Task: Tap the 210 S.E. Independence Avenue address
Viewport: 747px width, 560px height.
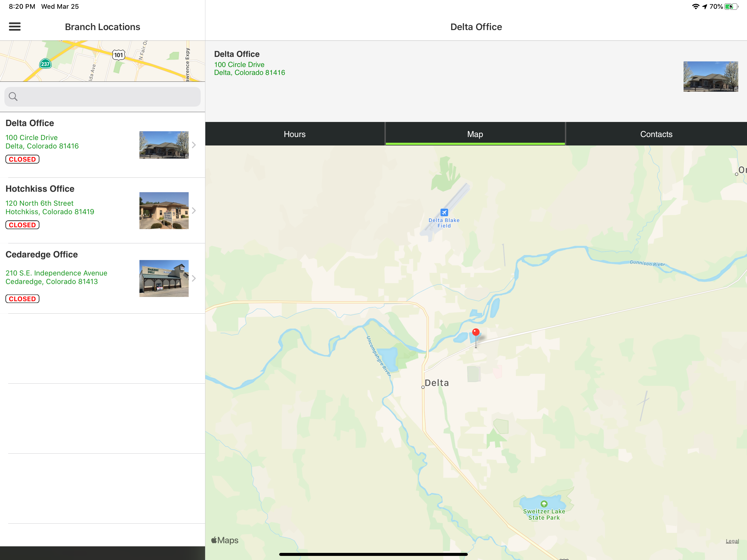Action: coord(56,277)
